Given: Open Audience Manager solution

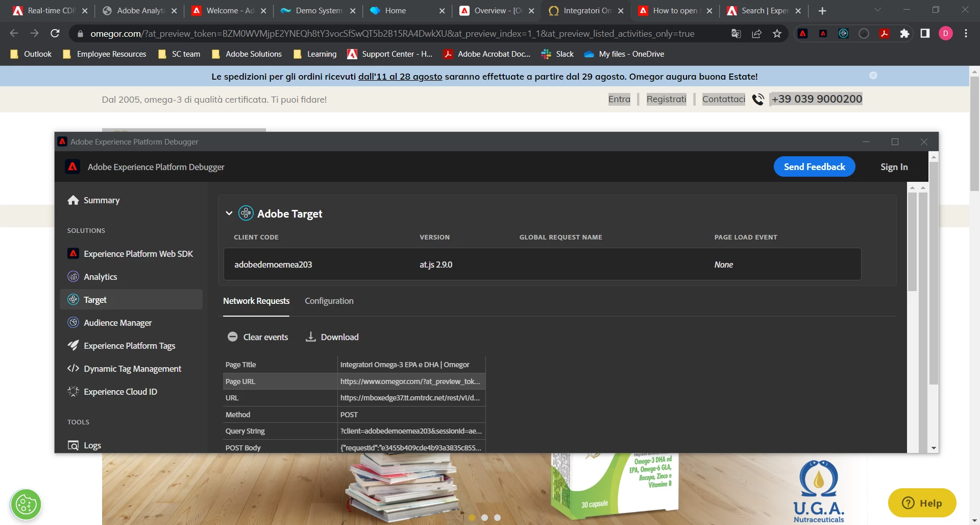Looking at the screenshot, I should click(x=110, y=323).
